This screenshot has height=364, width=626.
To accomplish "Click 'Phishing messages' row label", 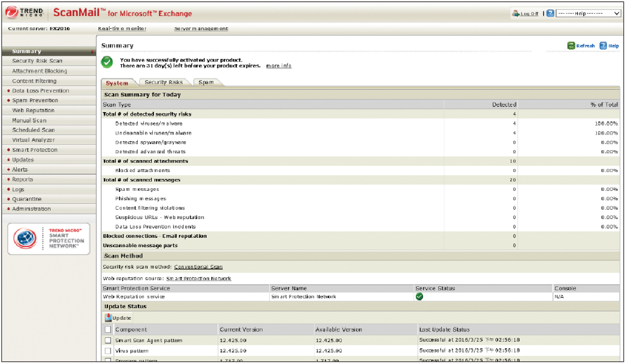I will point(141,199).
